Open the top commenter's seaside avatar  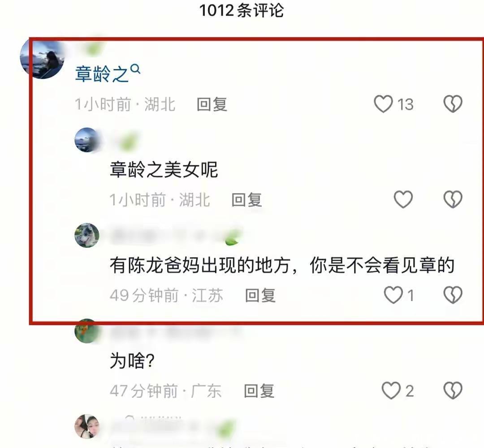42,58
